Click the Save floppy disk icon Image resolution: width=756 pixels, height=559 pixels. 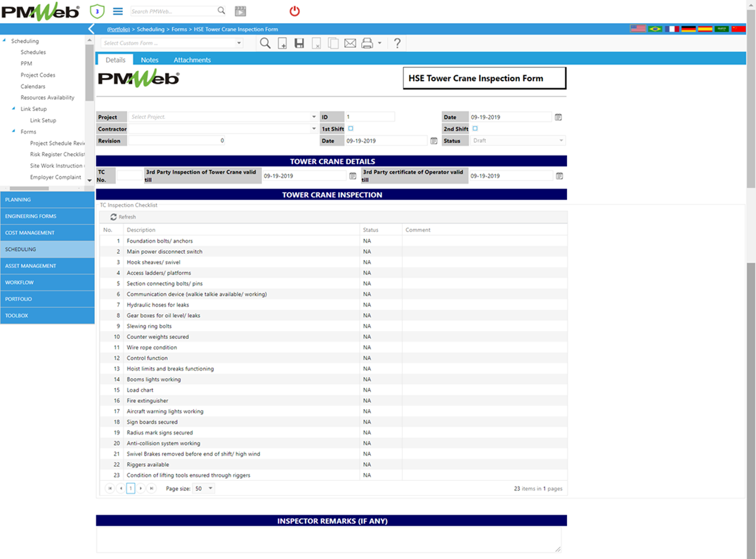pos(299,44)
